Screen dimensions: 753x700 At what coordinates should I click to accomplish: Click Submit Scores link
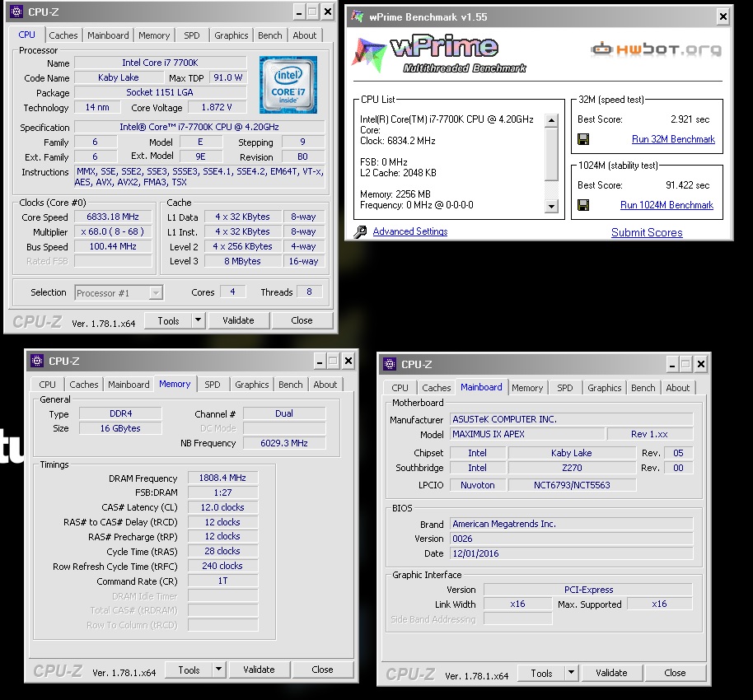647,232
